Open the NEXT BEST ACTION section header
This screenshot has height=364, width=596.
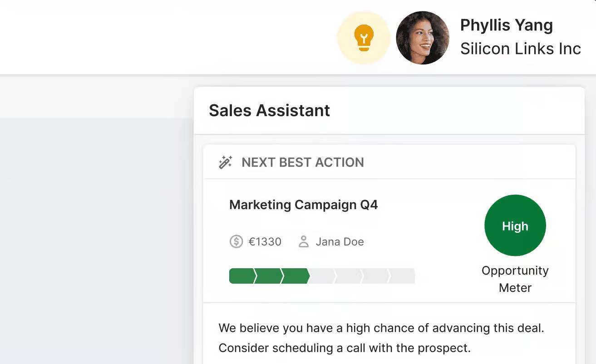pos(303,162)
